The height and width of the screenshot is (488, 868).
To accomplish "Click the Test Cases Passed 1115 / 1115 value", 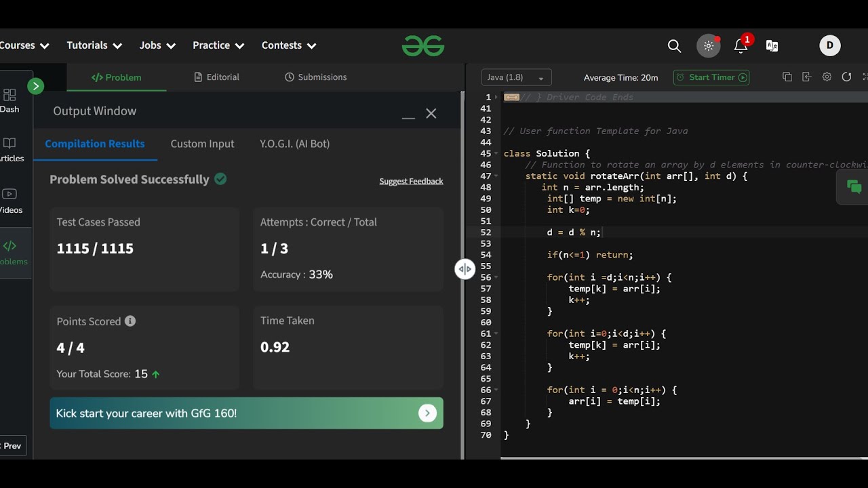I will click(95, 248).
